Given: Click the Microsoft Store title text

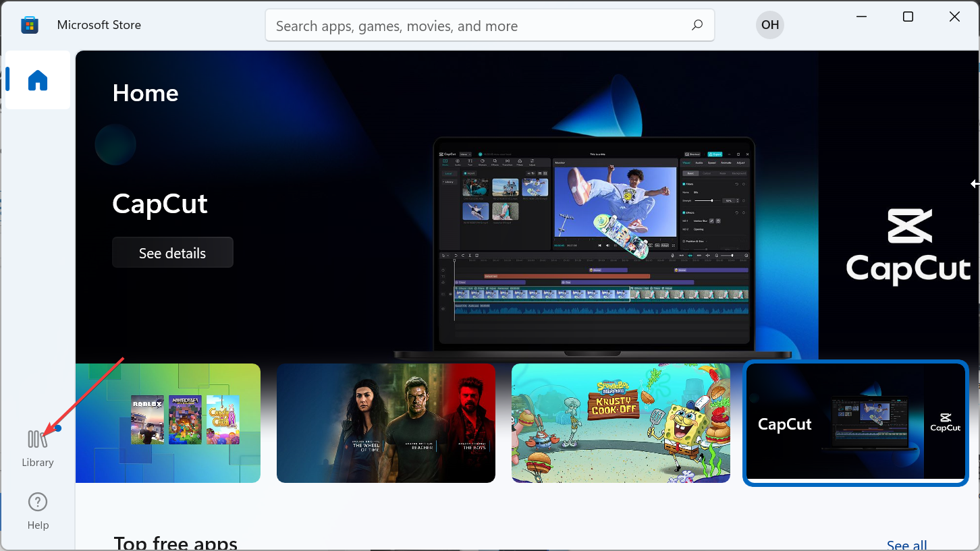Looking at the screenshot, I should (x=99, y=25).
